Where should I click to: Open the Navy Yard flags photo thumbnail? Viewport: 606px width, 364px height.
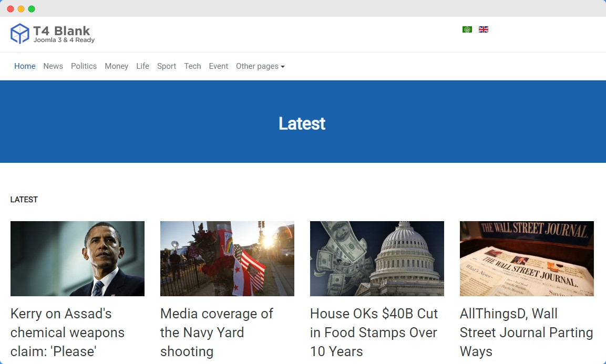pos(227,258)
